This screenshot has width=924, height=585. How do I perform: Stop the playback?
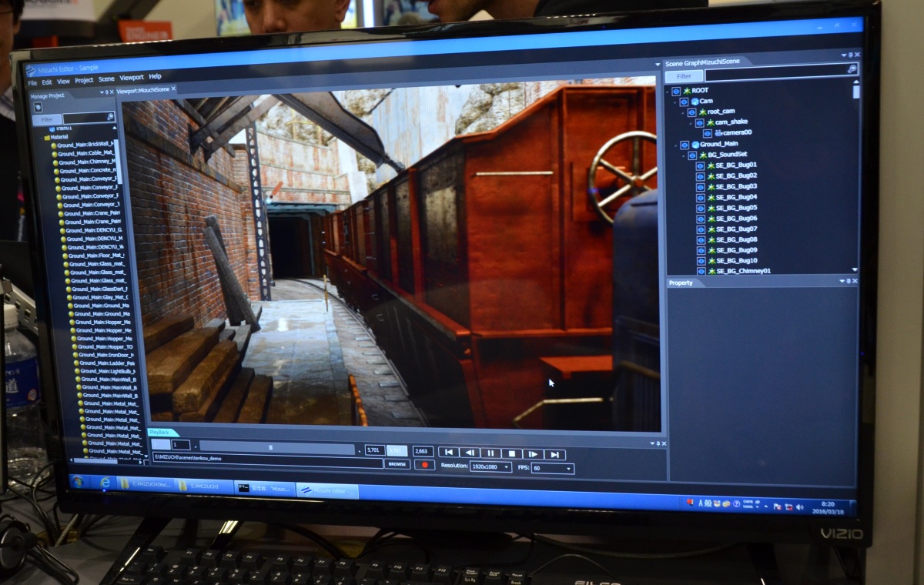511,453
